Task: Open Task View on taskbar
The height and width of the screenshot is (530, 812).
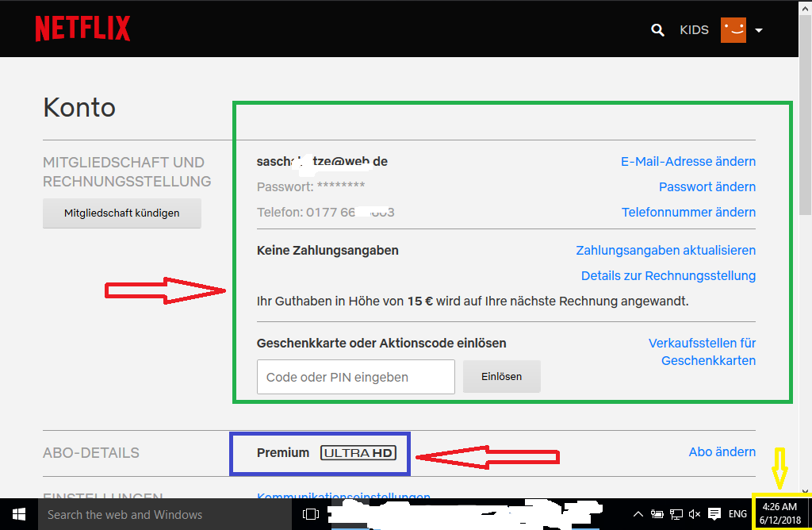Action: click(310, 514)
